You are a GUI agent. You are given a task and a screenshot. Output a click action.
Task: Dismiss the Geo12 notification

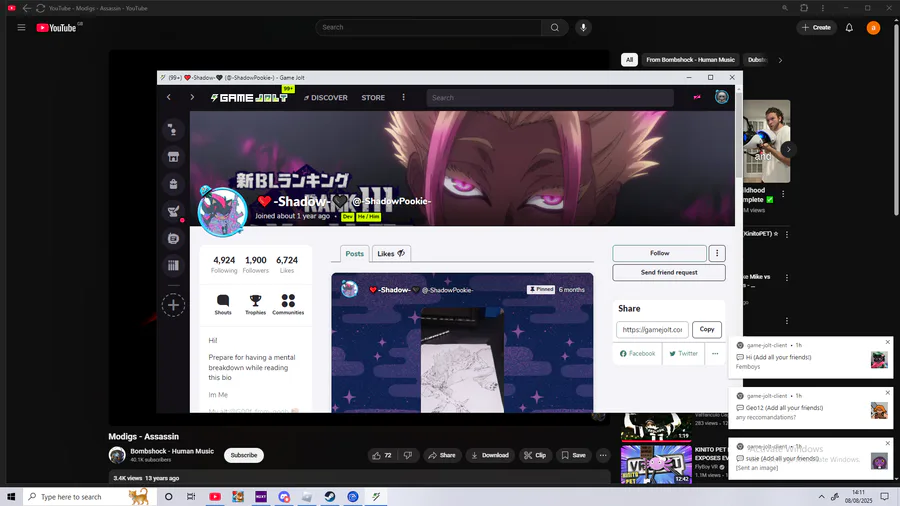(887, 393)
